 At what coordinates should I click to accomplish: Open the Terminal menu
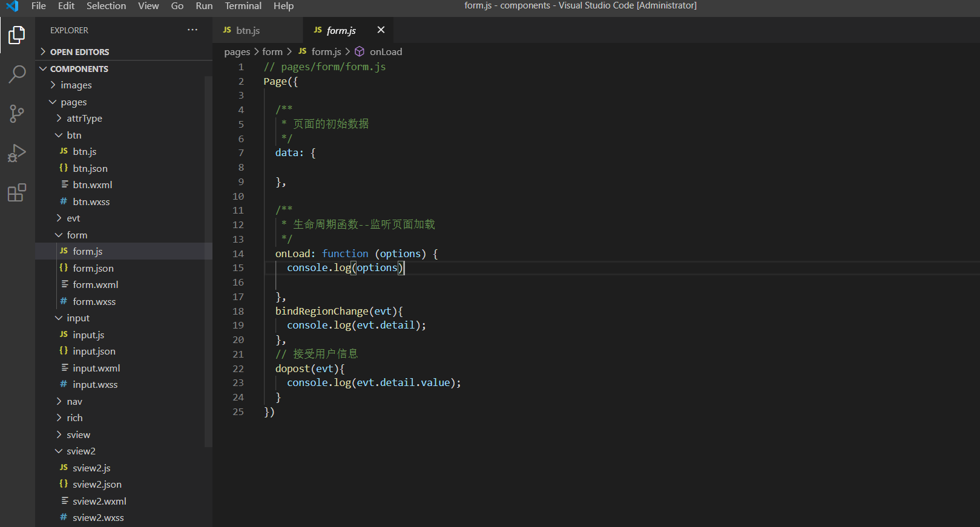(x=243, y=6)
